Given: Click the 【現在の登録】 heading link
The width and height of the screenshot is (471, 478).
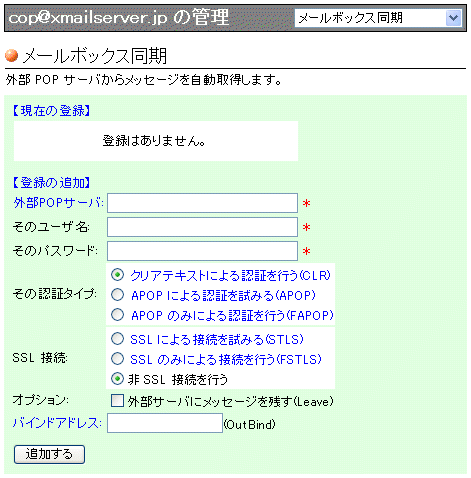Looking at the screenshot, I should (52, 111).
